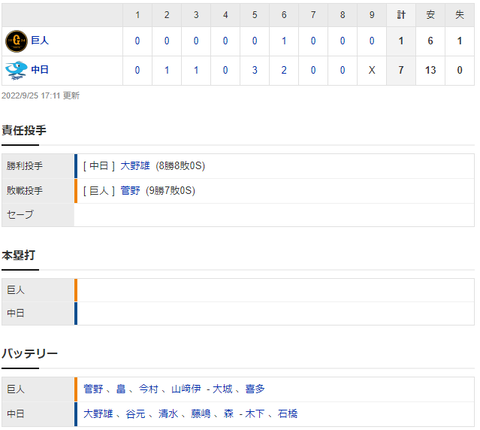Open 清水 in Chunichi battery list
Image resolution: width=480 pixels, height=430 pixels.
tap(168, 414)
